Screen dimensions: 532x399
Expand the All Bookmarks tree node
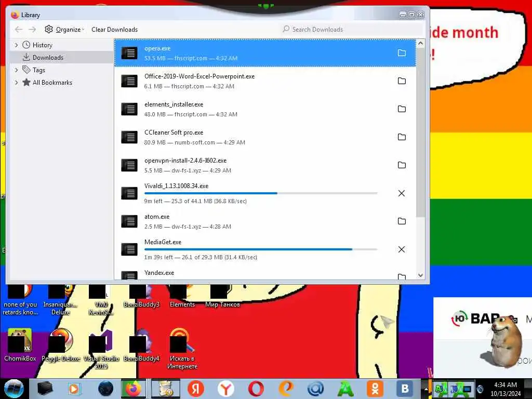coord(16,83)
